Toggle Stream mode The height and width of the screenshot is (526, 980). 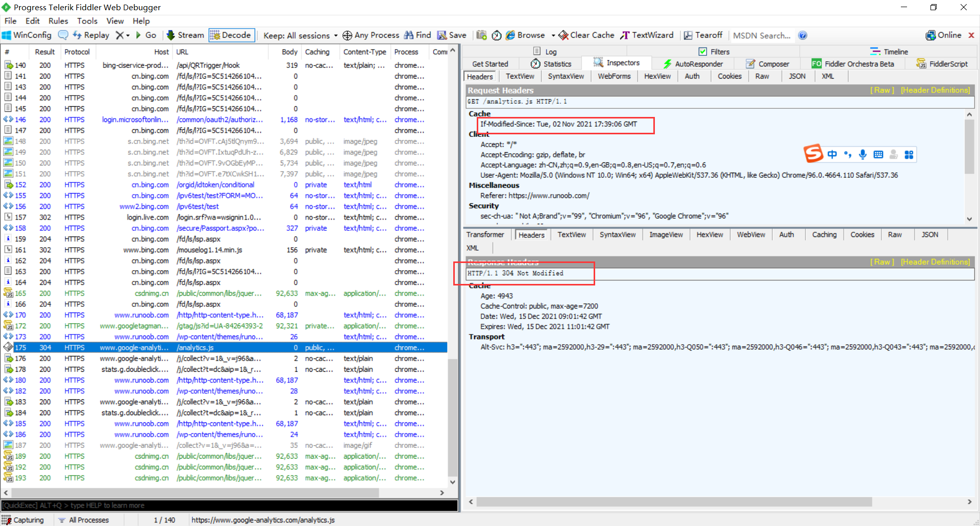[185, 35]
